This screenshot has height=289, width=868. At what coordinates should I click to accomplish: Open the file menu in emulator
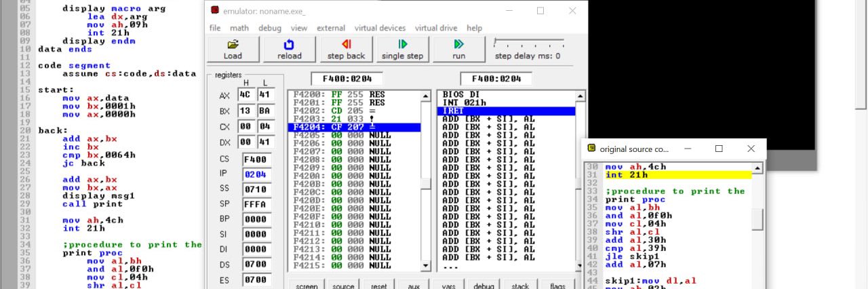point(215,28)
